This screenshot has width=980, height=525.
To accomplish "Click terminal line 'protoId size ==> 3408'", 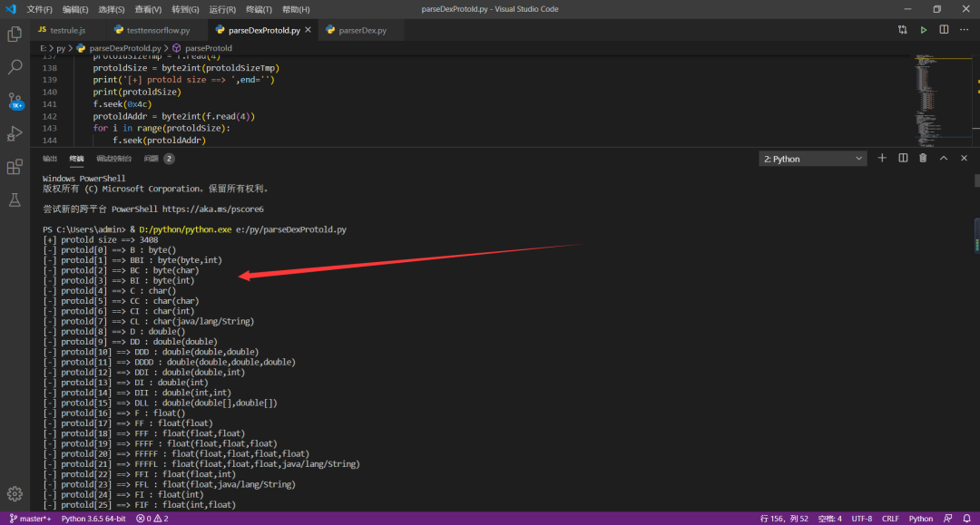I will tap(101, 239).
